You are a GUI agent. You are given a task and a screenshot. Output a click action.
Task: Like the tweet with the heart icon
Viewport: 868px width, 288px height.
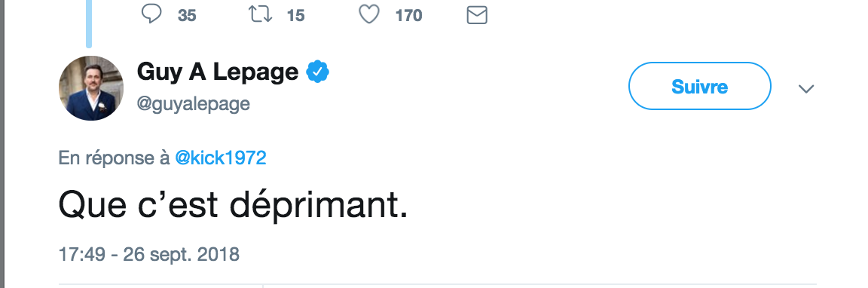tap(368, 15)
